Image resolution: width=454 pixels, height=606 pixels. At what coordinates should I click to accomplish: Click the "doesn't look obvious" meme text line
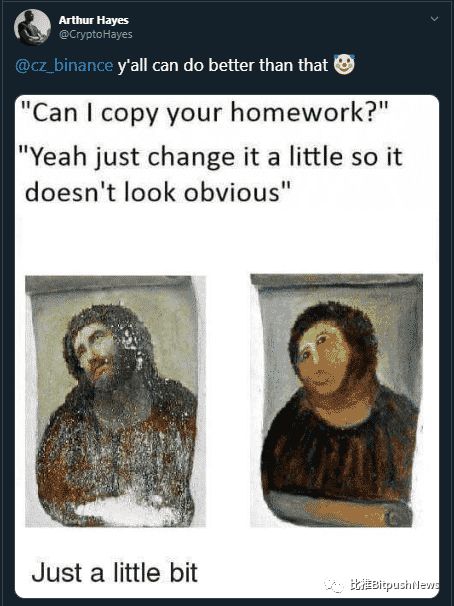tap(157, 192)
